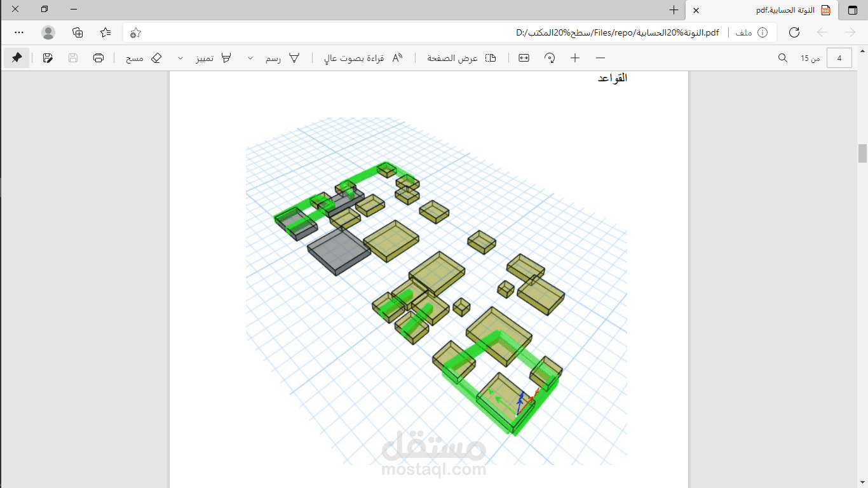Go forward with the forward arrow

click(850, 32)
